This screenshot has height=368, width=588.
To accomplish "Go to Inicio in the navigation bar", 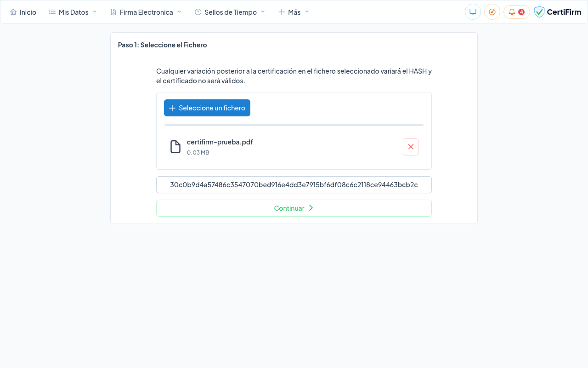I will pyautogui.click(x=28, y=12).
